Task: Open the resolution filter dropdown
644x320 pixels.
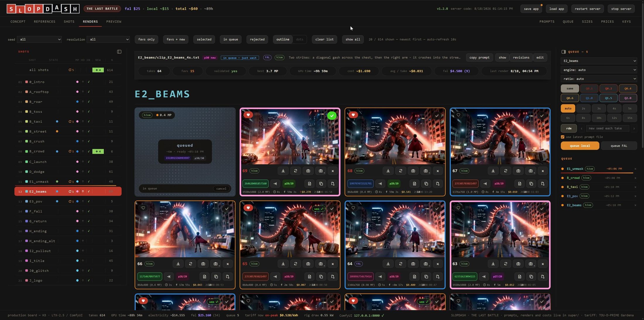Action: [x=108, y=39]
